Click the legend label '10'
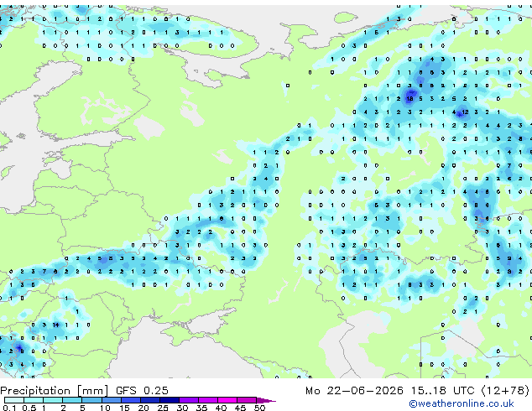Screen dimensions: 532x411 click(105, 408)
